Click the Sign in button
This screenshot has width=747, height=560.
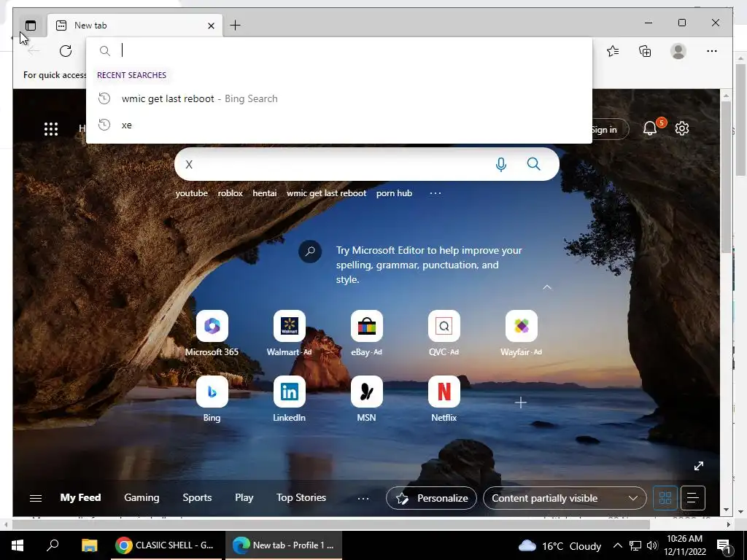point(609,129)
